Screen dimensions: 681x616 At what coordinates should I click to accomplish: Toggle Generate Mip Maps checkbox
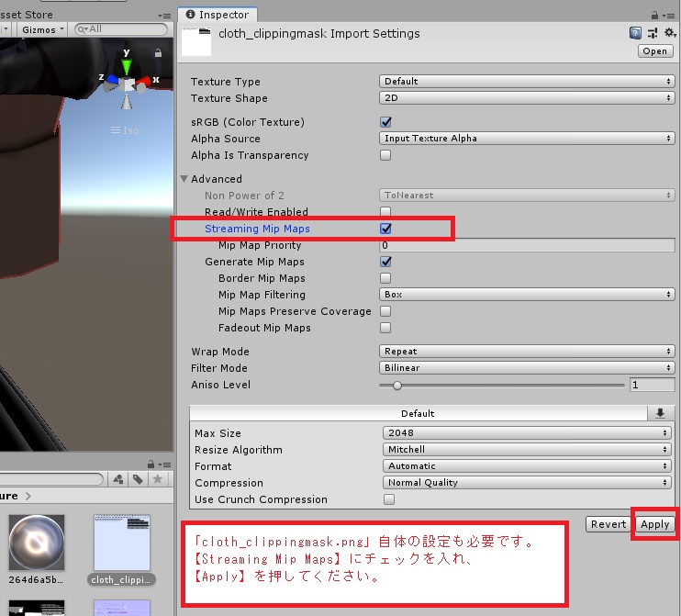385,262
